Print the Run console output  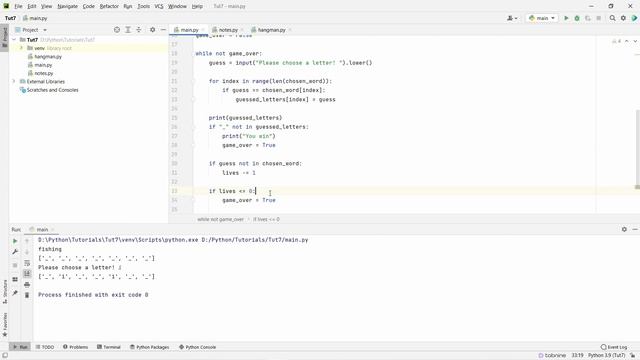(27, 284)
